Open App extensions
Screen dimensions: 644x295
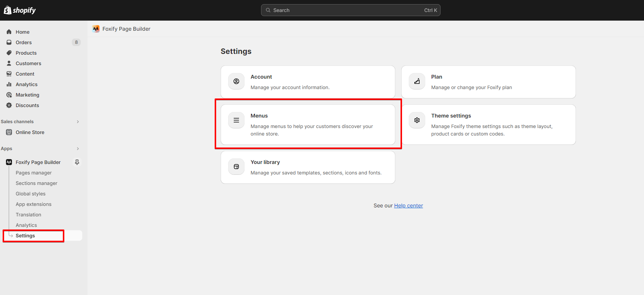[34, 204]
